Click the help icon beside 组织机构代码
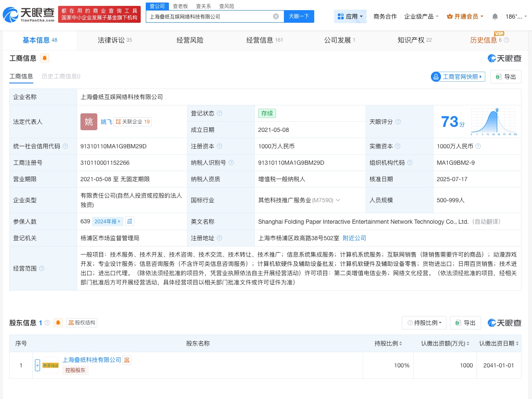Viewport: 532px width, 399px height. click(410, 163)
